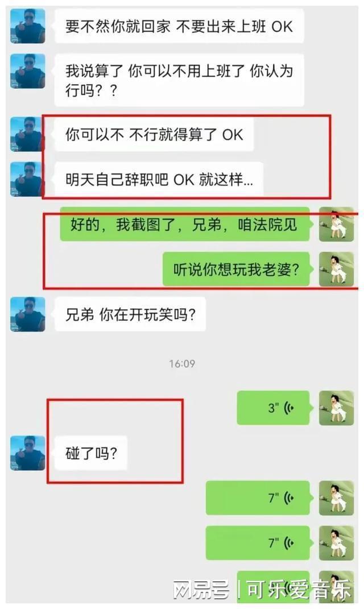364x609 pixels.
Task: Tap avatar beside the 3-second voice message
Action: point(337,408)
